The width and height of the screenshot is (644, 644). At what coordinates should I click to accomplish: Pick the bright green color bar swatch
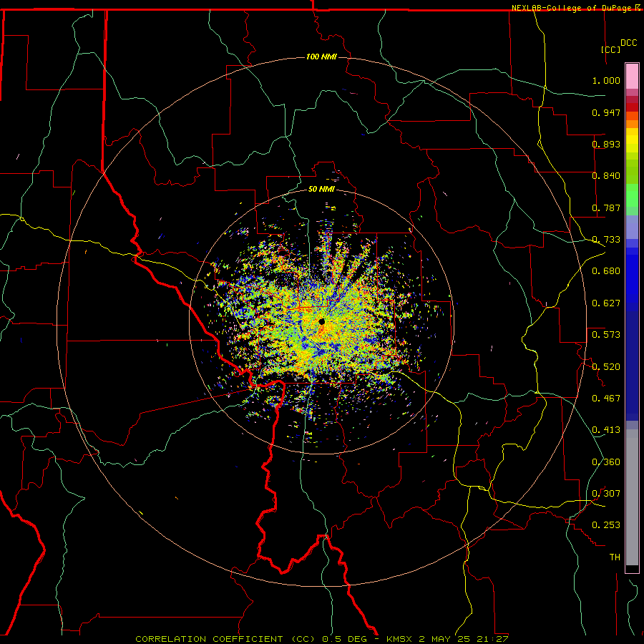pos(632,195)
